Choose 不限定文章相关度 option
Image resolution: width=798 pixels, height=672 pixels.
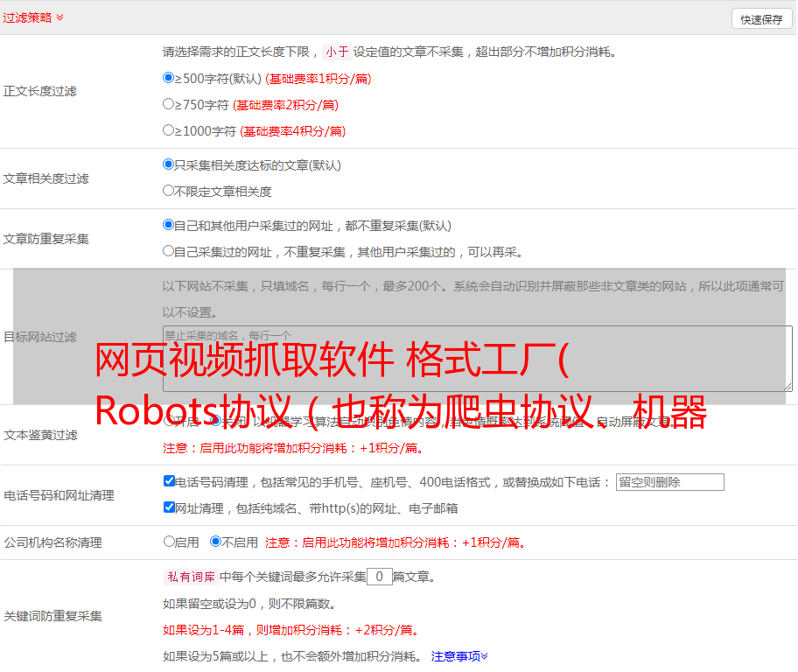(169, 191)
